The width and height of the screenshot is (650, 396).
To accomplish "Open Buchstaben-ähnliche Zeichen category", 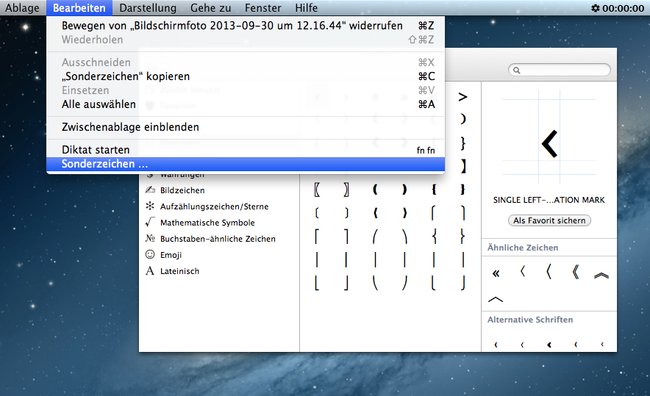I will (x=218, y=239).
